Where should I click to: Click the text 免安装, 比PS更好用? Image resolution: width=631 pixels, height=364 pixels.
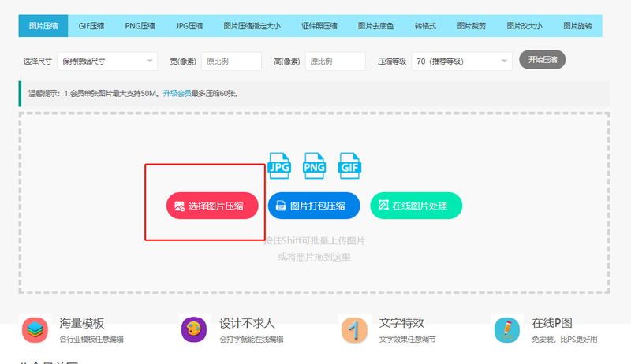point(564,340)
